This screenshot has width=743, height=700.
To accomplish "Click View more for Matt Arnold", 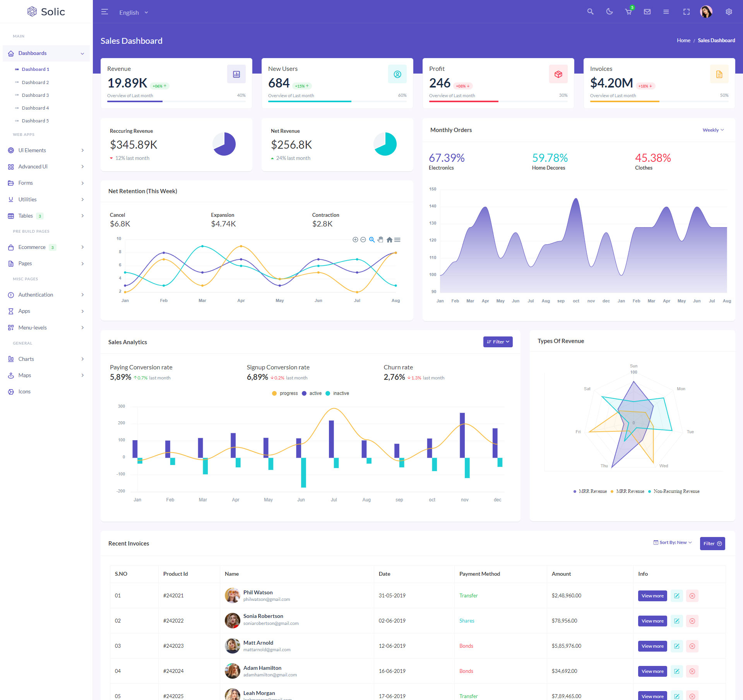I will 652,646.
